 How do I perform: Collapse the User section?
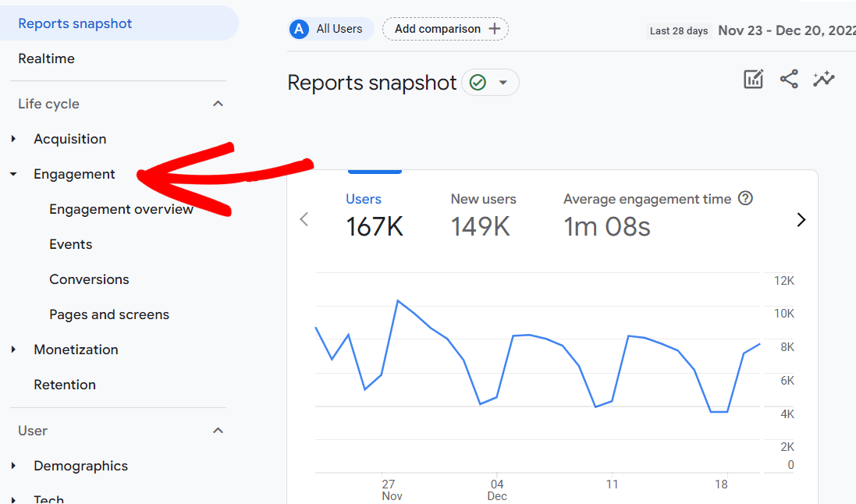pos(218,430)
